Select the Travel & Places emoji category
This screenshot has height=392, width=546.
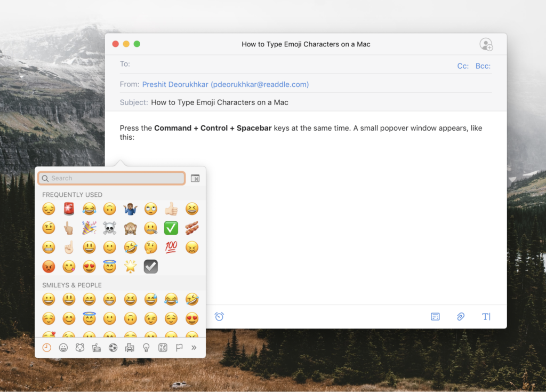[129, 347]
